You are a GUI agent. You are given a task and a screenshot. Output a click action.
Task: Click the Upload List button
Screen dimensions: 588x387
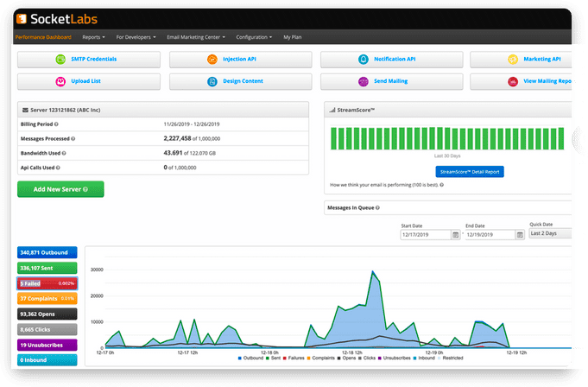point(89,81)
